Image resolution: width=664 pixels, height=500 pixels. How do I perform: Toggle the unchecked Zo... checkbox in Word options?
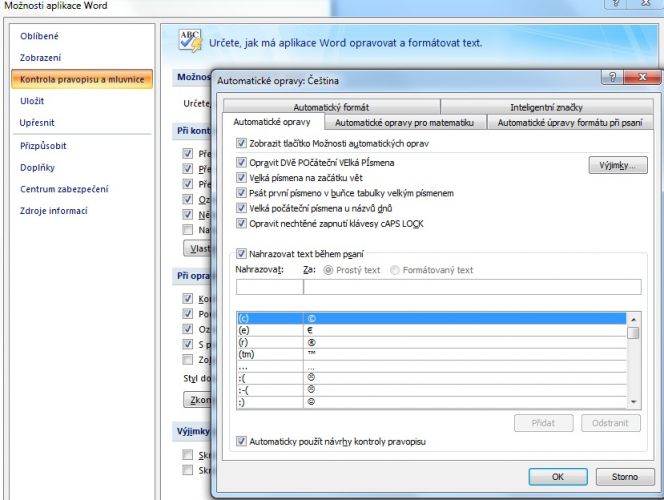coord(188,359)
